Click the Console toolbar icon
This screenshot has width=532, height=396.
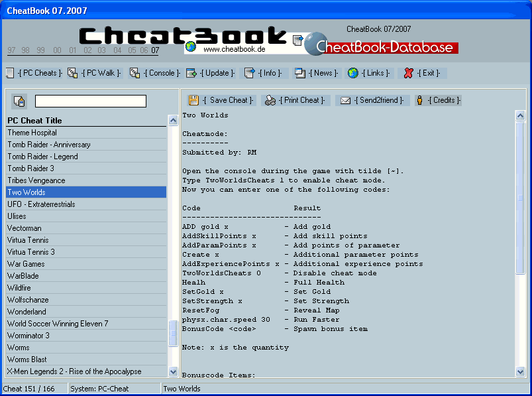pos(134,73)
